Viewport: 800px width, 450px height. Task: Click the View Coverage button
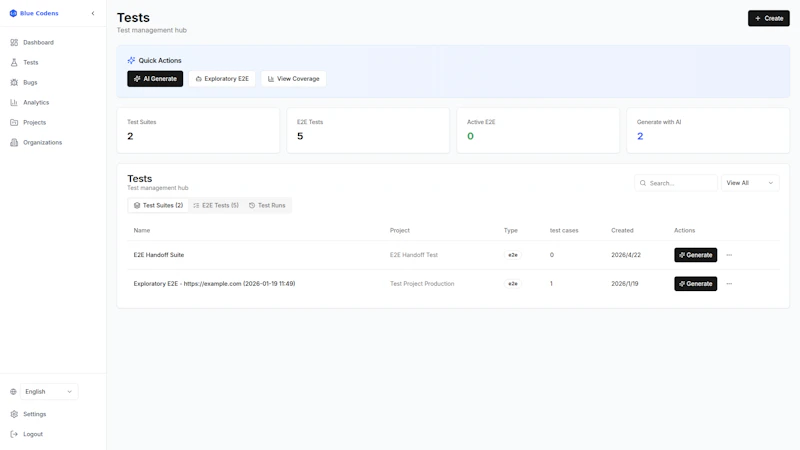click(293, 79)
